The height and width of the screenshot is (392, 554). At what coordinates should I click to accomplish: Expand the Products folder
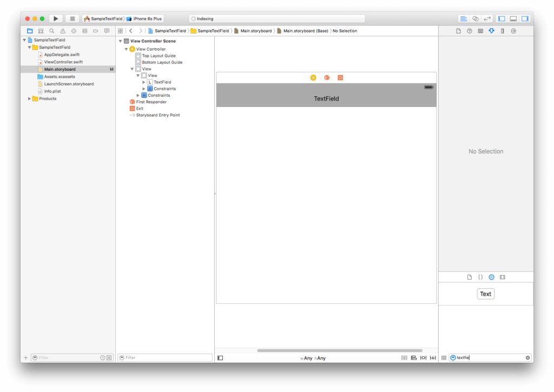click(x=29, y=99)
